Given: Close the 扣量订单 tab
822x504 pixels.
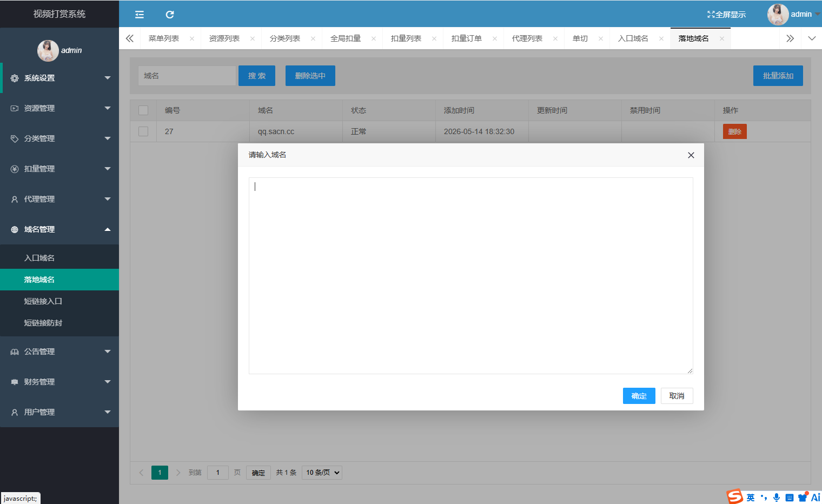Looking at the screenshot, I should [495, 39].
